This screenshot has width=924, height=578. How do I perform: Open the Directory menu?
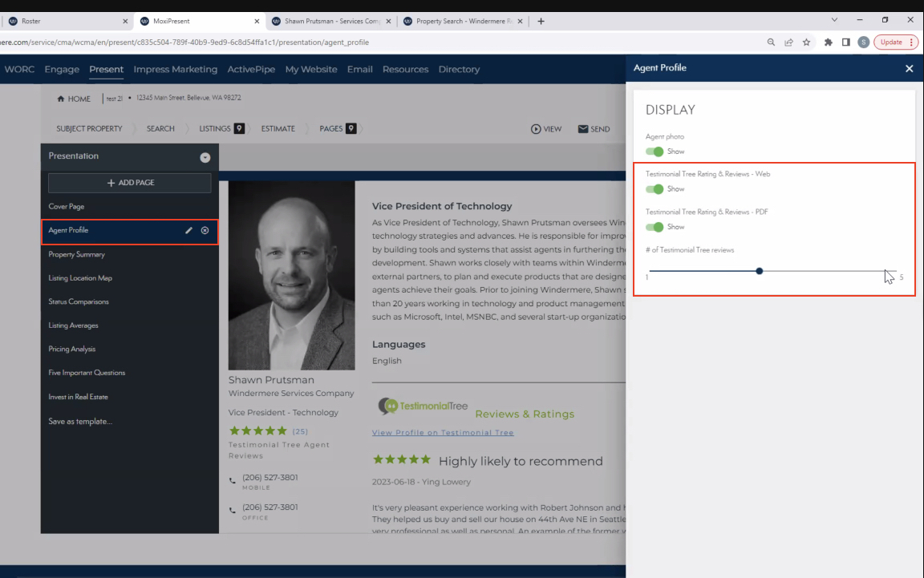point(459,70)
